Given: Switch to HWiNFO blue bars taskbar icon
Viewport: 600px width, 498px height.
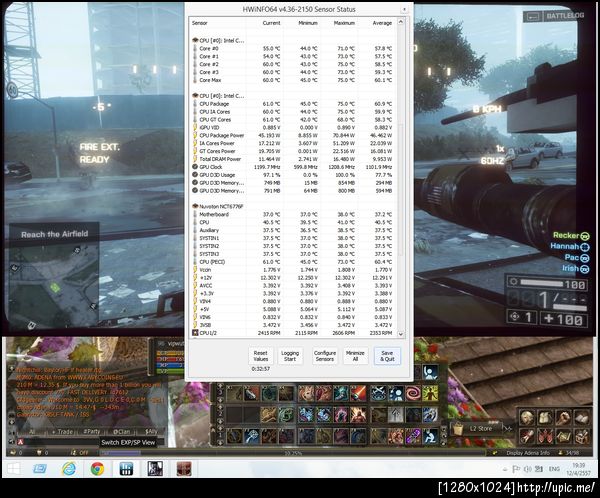Looking at the screenshot, I should click(126, 469).
